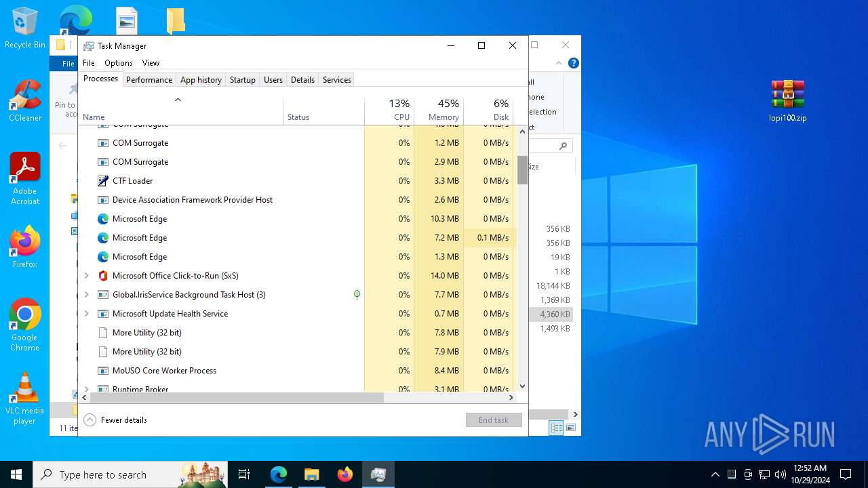Open the CCleaner desktop icon

coord(25,100)
